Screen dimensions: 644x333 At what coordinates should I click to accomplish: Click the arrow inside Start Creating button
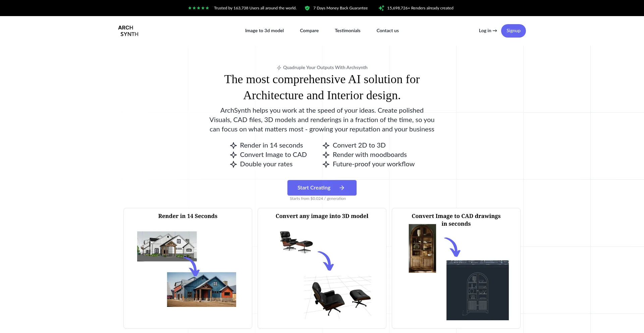pyautogui.click(x=342, y=188)
